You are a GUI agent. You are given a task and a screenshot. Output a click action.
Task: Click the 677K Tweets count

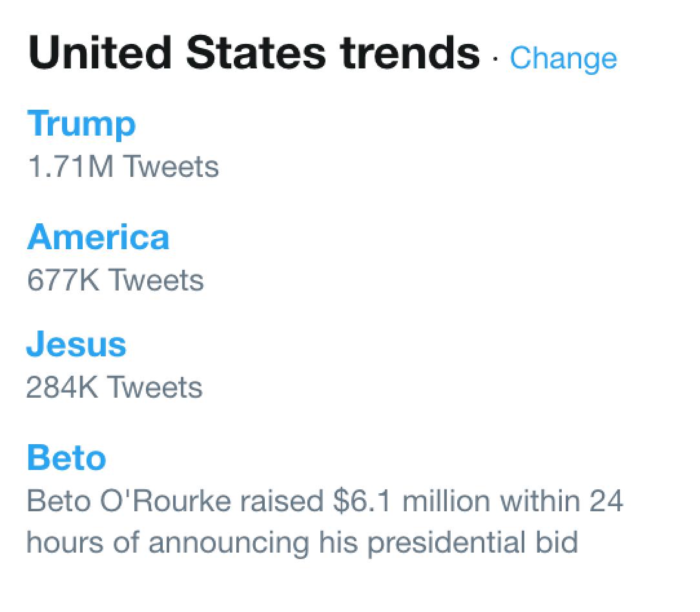[x=115, y=280]
